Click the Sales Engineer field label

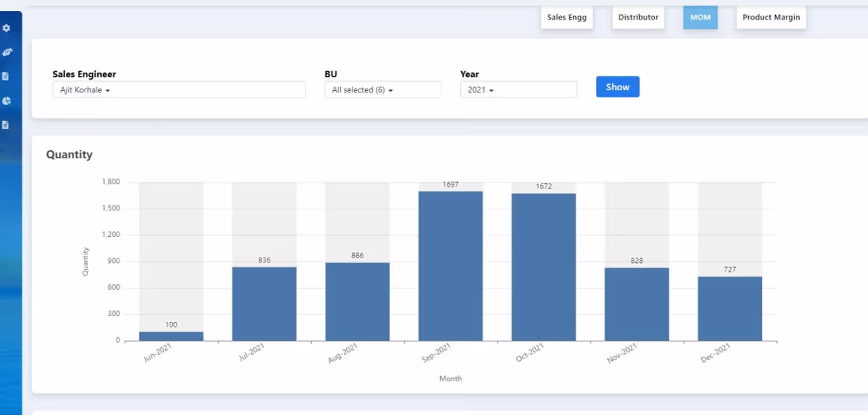tap(84, 74)
